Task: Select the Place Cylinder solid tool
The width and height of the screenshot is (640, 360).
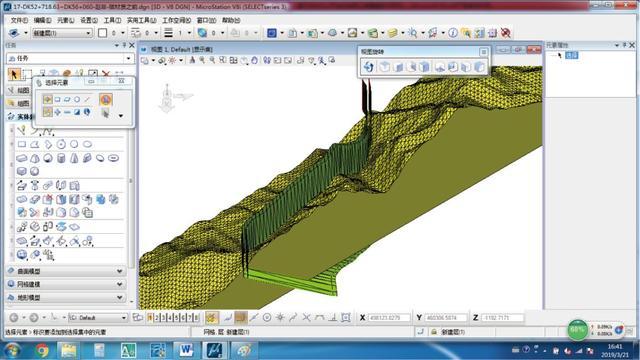Action: [x=61, y=158]
